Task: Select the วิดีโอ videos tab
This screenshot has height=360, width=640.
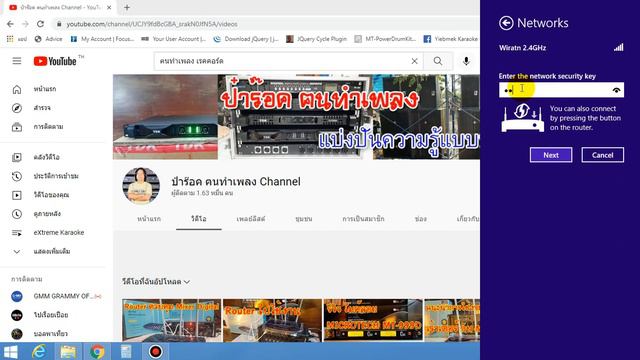Action: pos(199,219)
